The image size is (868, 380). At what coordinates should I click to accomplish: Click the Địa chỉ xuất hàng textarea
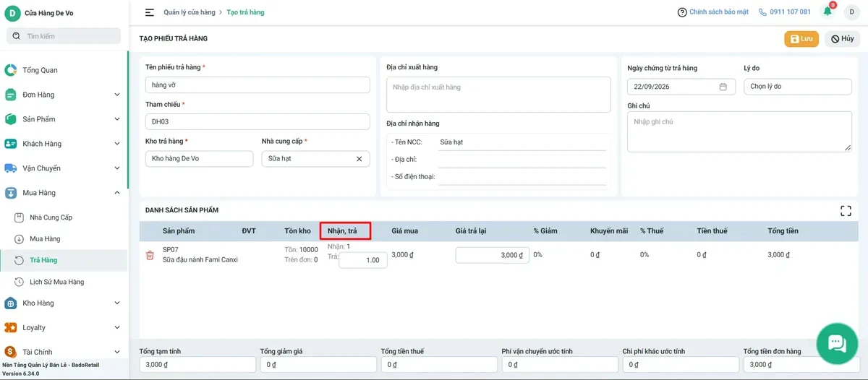(499, 95)
